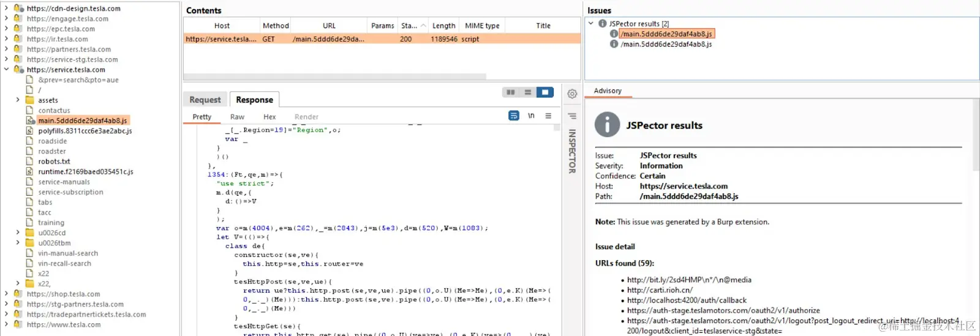The height and width of the screenshot is (336, 980).
Task: Expand the assets folder
Action: coord(18,100)
